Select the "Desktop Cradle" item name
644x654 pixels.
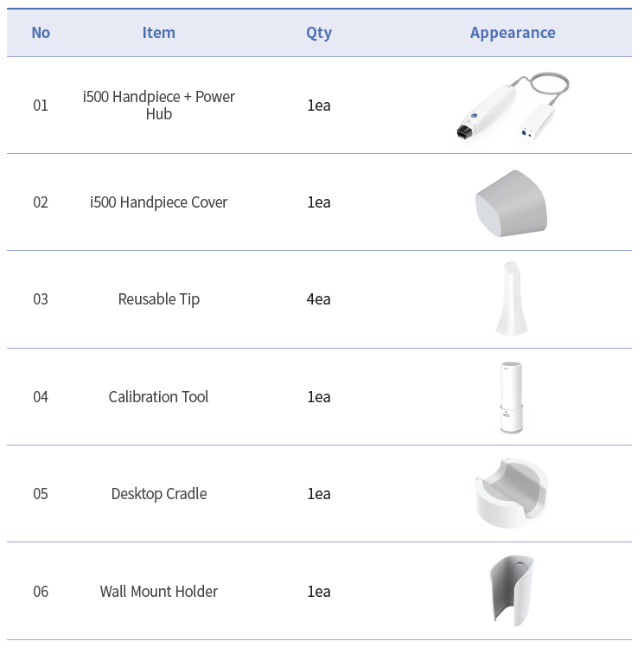pyautogui.click(x=159, y=494)
